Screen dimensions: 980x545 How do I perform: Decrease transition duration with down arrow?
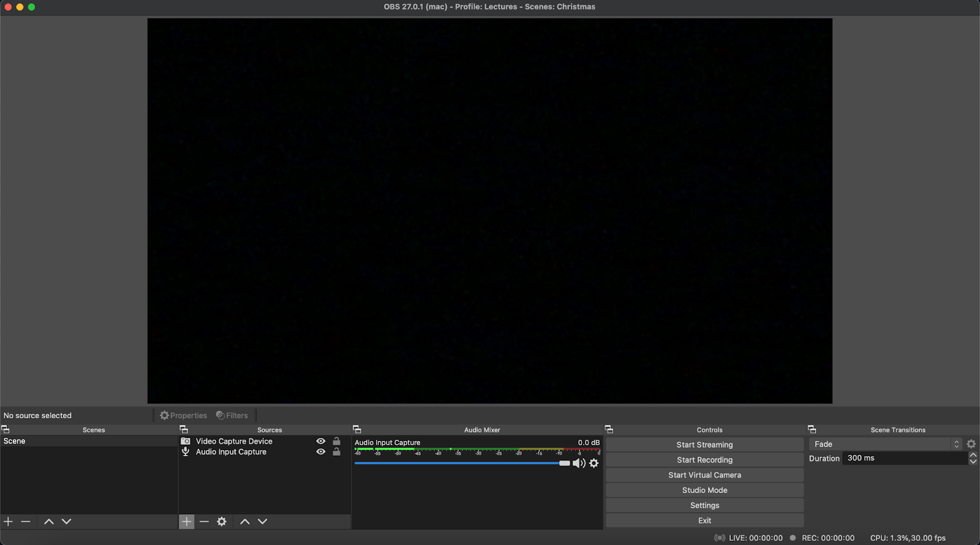(x=973, y=462)
